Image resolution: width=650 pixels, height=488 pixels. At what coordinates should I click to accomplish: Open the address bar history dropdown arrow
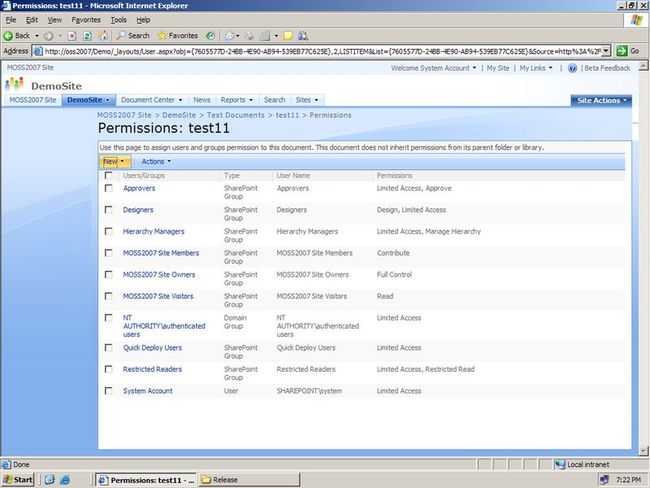[x=606, y=51]
